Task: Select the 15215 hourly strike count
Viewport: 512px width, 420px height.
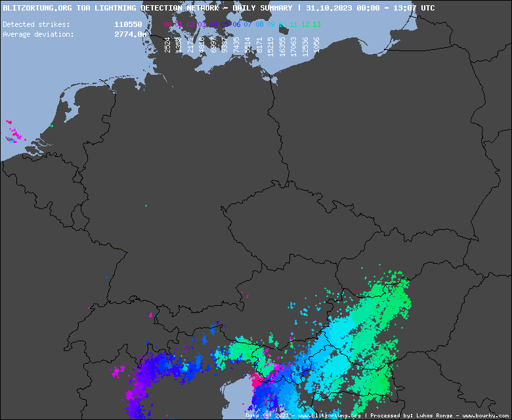Action: (x=270, y=46)
